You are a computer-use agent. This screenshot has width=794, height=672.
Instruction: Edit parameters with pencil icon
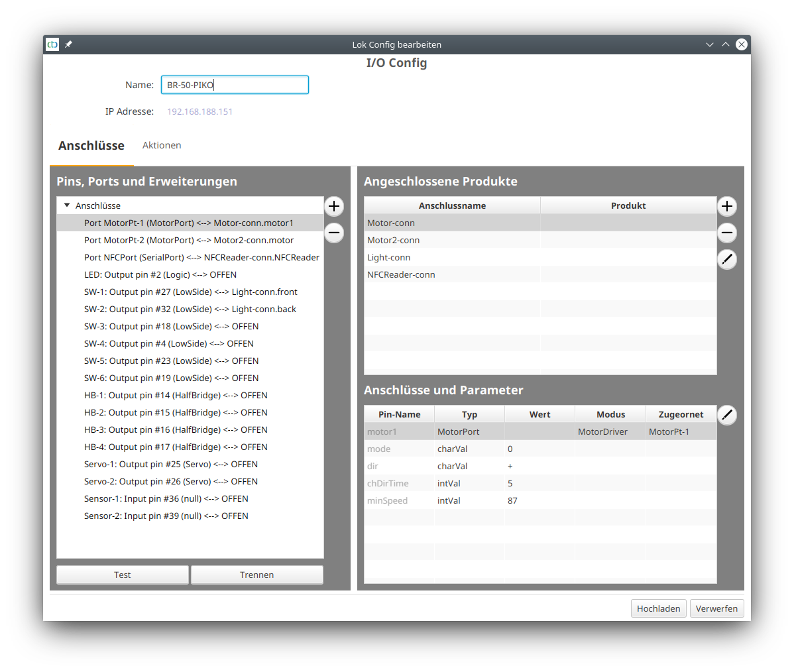727,415
